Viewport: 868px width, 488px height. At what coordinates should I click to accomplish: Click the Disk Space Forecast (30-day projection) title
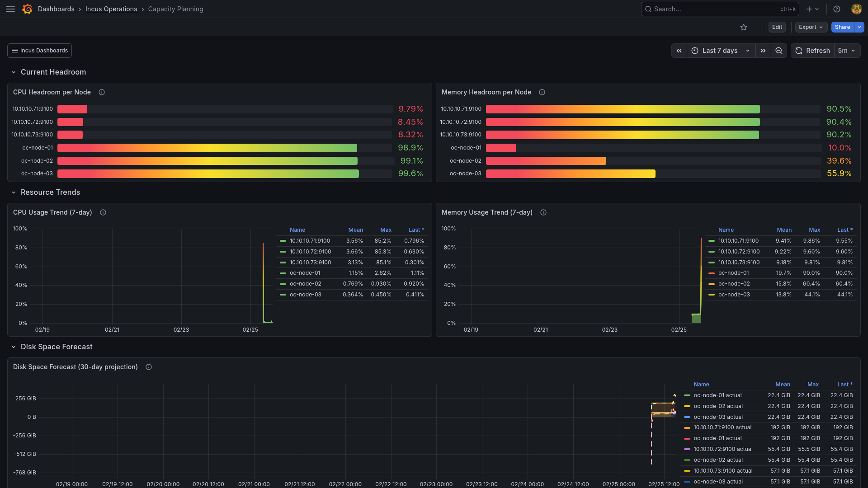[x=75, y=367]
